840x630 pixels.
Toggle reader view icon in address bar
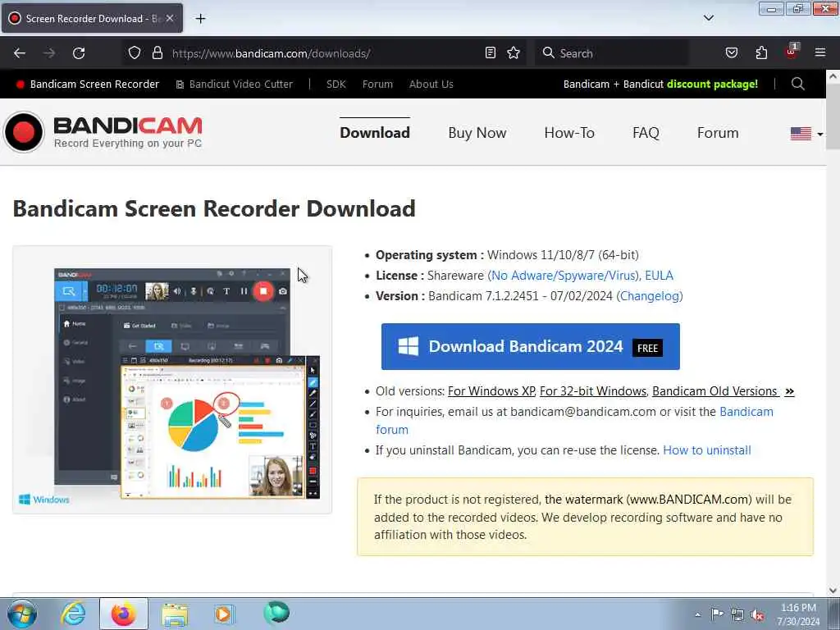(x=491, y=52)
